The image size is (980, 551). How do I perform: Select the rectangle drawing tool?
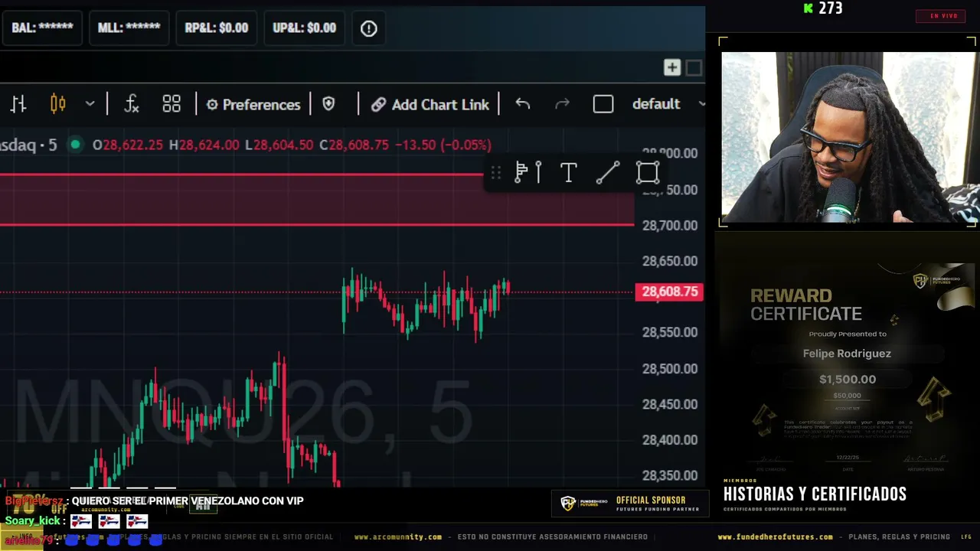[648, 173]
